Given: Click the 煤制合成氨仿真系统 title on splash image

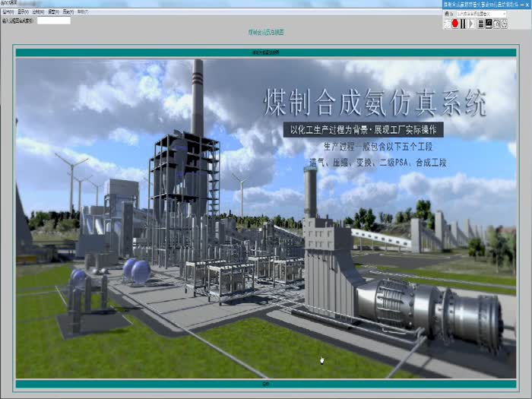Looking at the screenshot, I should coord(374,103).
